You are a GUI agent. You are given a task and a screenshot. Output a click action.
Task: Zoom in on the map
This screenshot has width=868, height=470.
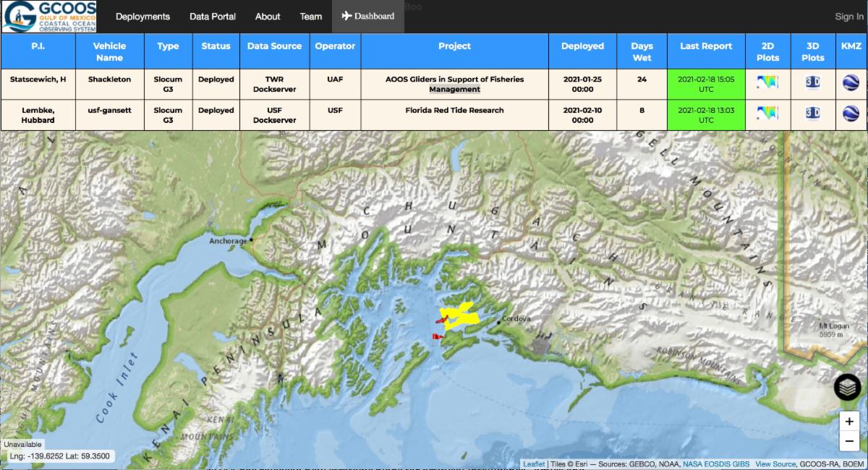tap(849, 422)
